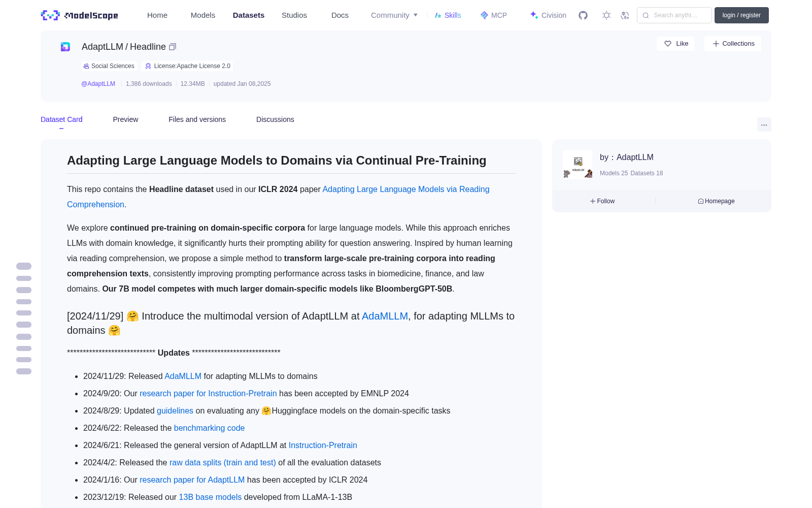
Task: Click the last outline marker in side navigation
Action: (24, 371)
